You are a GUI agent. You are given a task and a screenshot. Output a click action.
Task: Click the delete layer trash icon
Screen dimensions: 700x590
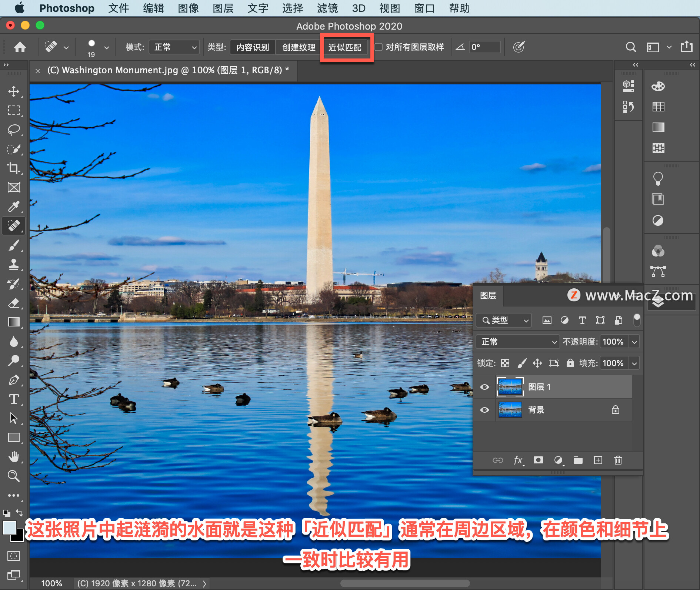[618, 460]
